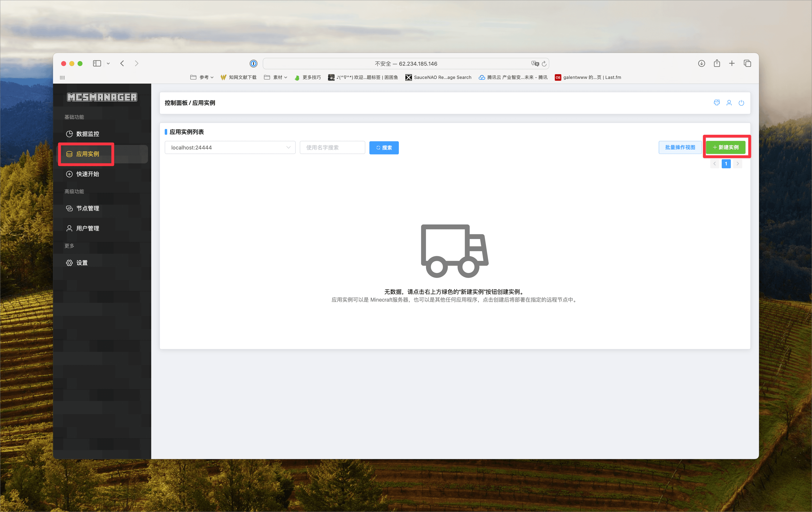
Task: Expand the localhost:24444 node dropdown
Action: click(x=230, y=148)
